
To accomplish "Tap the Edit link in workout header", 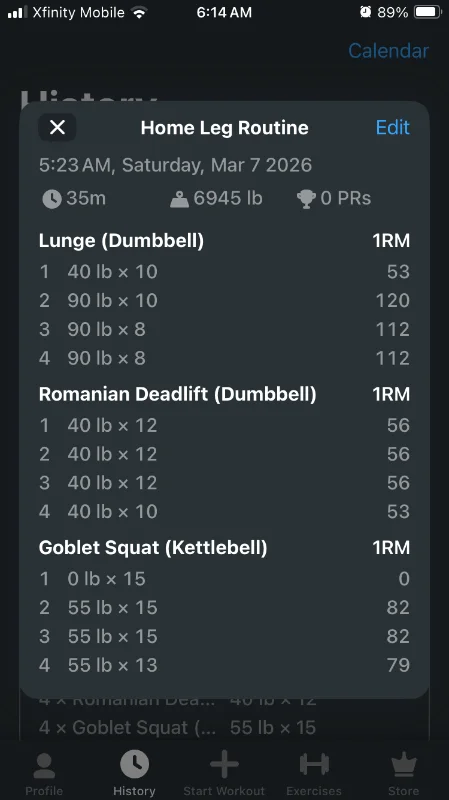I will pos(392,127).
